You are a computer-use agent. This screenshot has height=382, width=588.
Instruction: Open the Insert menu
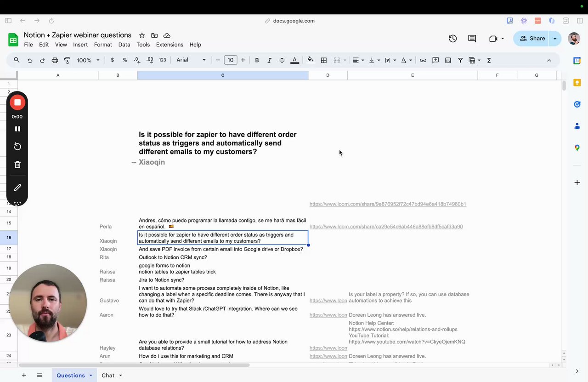point(80,45)
